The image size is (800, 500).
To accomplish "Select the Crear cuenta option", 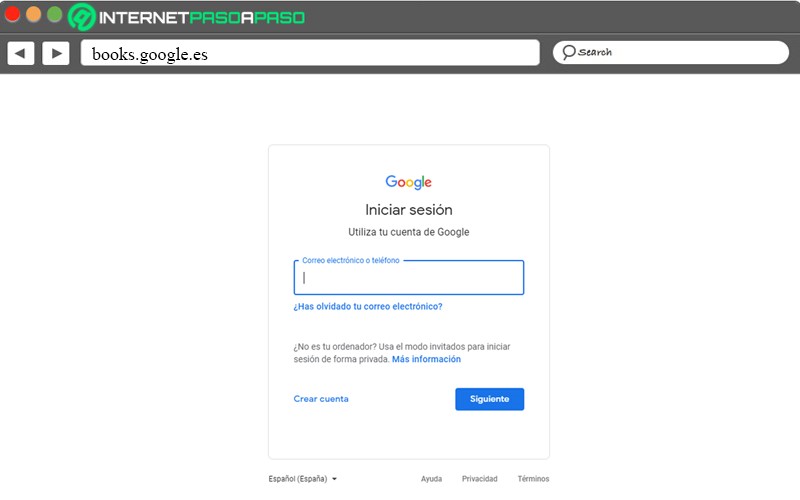I will point(321,399).
